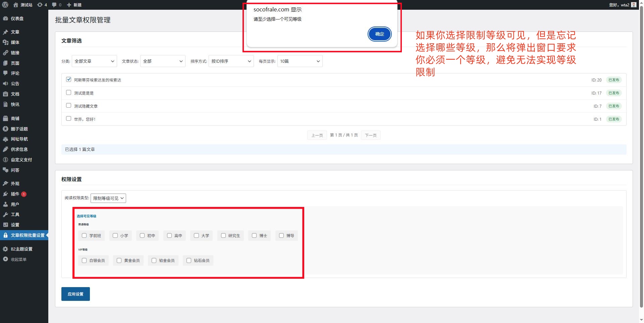The image size is (644, 323).
Task: Click the 链接 chain icon in sidebar
Action: [5, 53]
